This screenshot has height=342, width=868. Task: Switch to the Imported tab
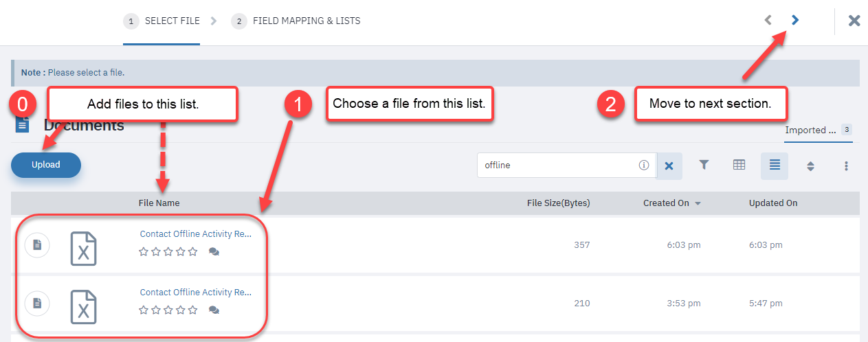point(819,130)
